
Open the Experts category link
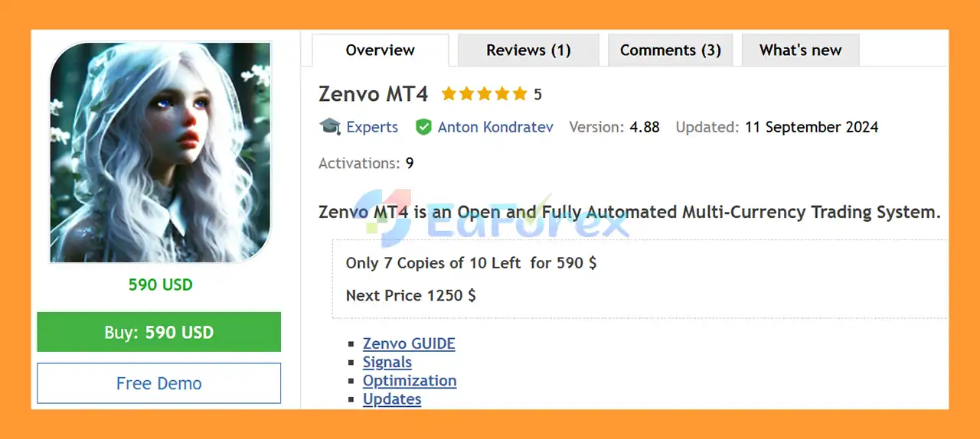pos(372,127)
